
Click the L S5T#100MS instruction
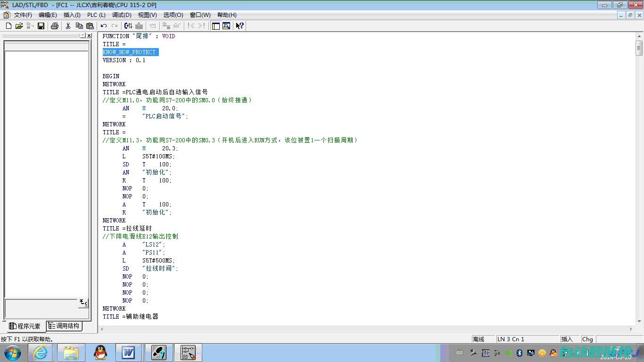[149, 156]
